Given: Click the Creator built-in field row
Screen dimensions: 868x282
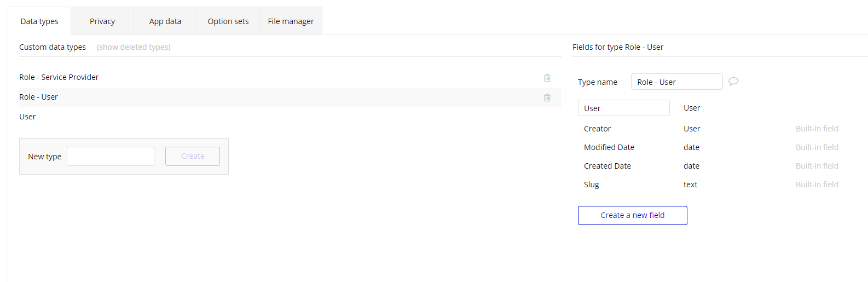Looking at the screenshot, I should pos(711,129).
